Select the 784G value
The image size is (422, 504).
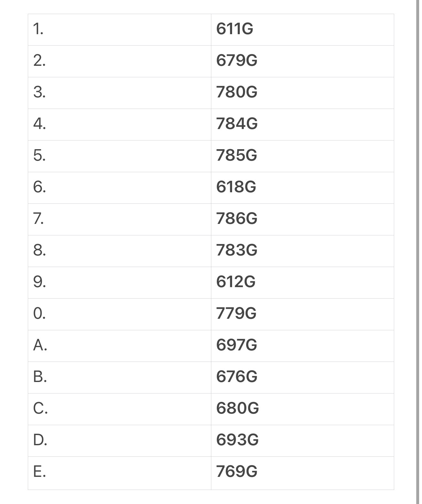pyautogui.click(x=302, y=124)
